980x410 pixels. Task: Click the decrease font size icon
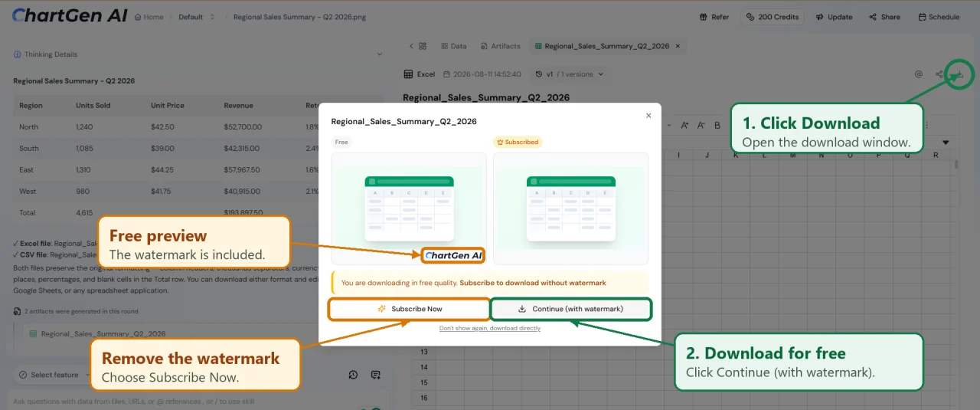pos(701,125)
